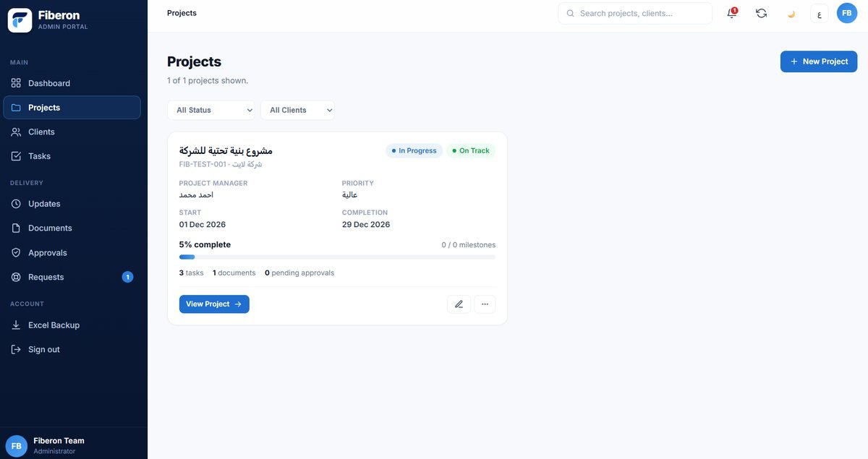Open Requests page
Viewport: 868px width, 459px height.
[72, 277]
